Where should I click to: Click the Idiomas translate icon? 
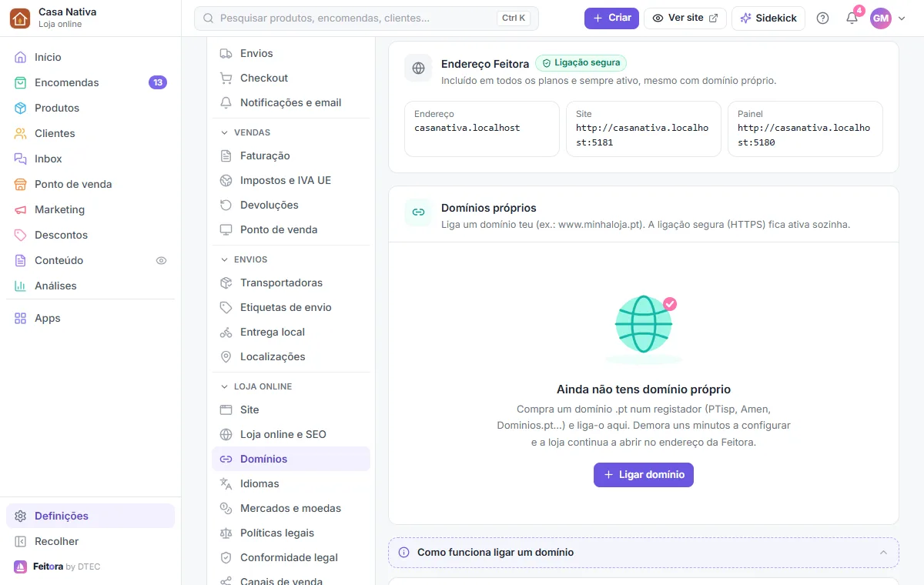(226, 483)
